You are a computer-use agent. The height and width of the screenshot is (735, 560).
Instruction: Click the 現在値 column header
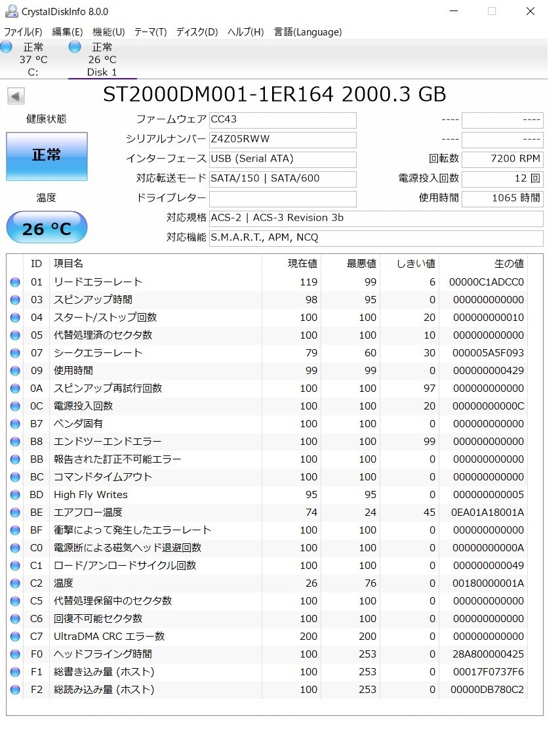pos(302,264)
